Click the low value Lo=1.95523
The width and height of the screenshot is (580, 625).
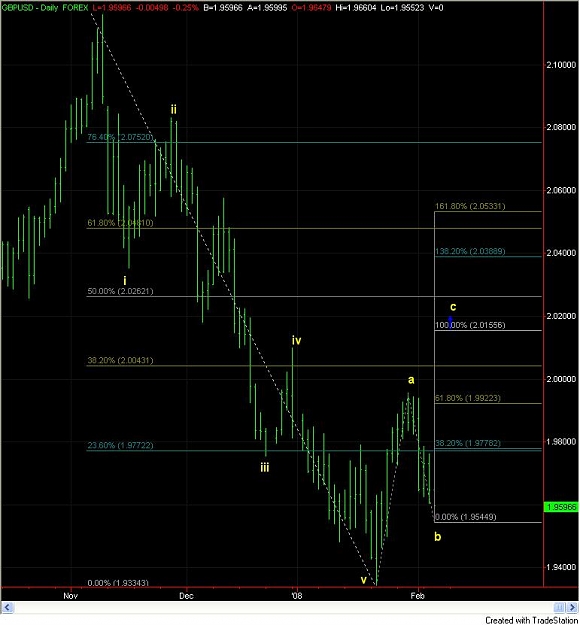[402, 8]
